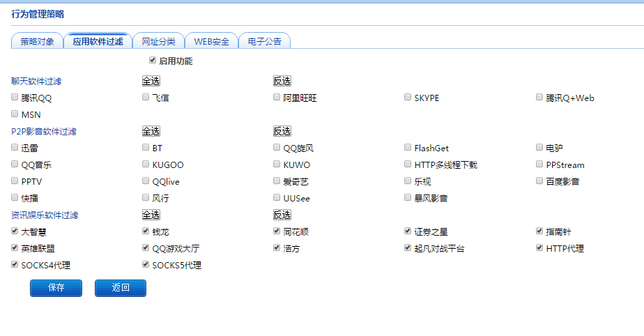Uncheck the 指南针 checkbox

[x=539, y=231]
